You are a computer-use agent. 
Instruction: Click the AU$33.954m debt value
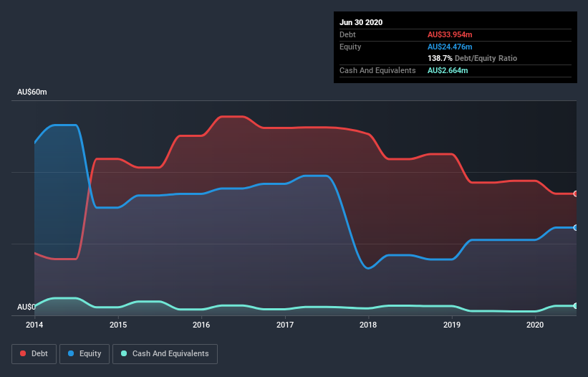coord(450,34)
